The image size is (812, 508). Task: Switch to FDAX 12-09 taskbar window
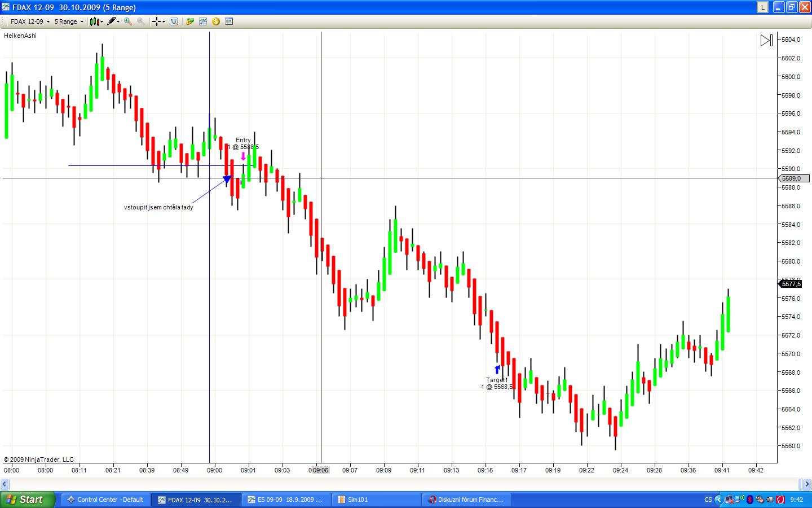196,500
